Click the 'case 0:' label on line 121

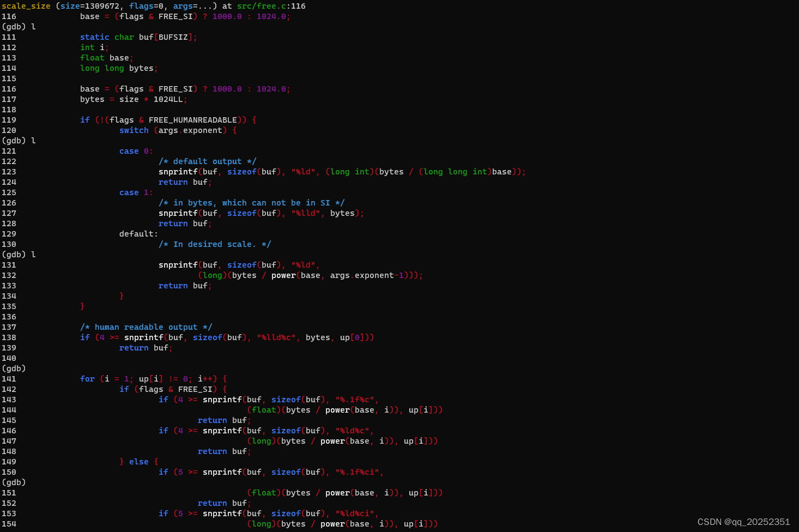(x=136, y=151)
